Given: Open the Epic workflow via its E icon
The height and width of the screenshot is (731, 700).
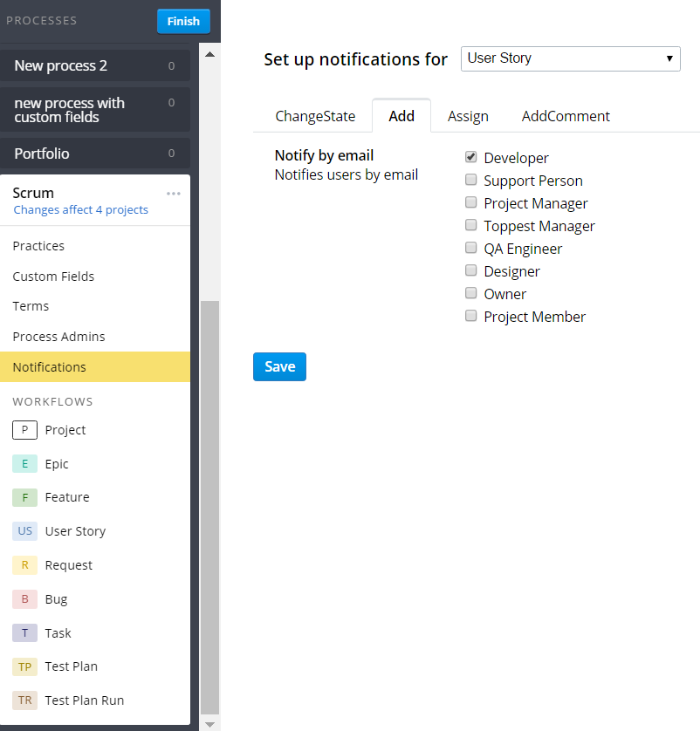Looking at the screenshot, I should coord(24,463).
